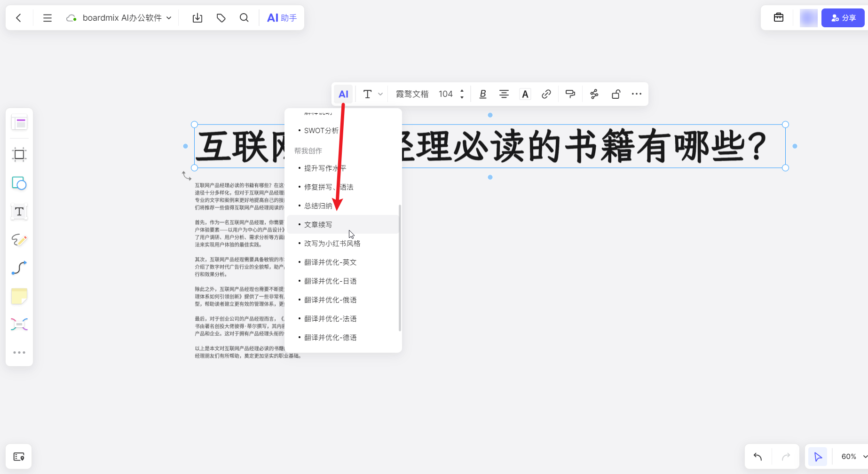The image size is (868, 474).
Task: Click the 分享 share button
Action: click(x=843, y=18)
